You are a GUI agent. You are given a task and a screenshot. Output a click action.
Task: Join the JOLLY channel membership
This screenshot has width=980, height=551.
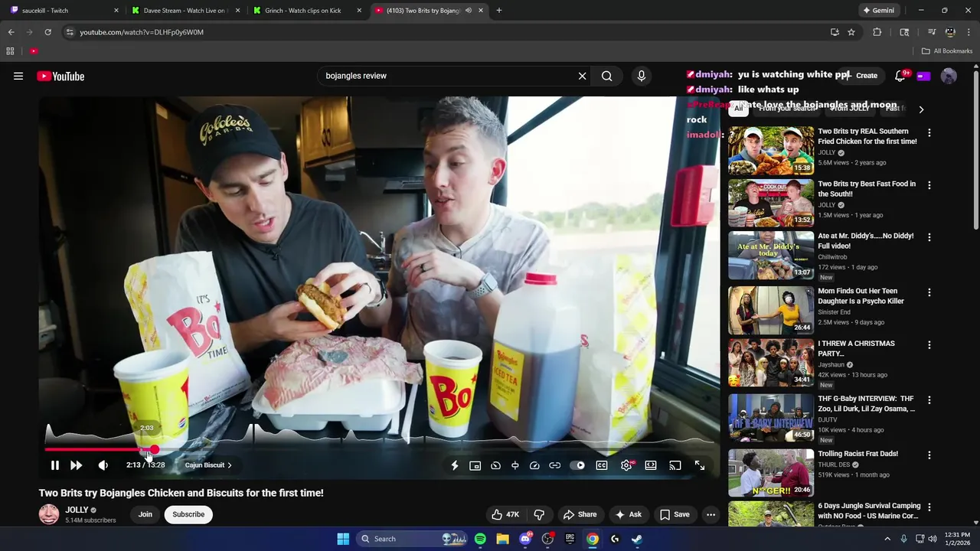145,514
